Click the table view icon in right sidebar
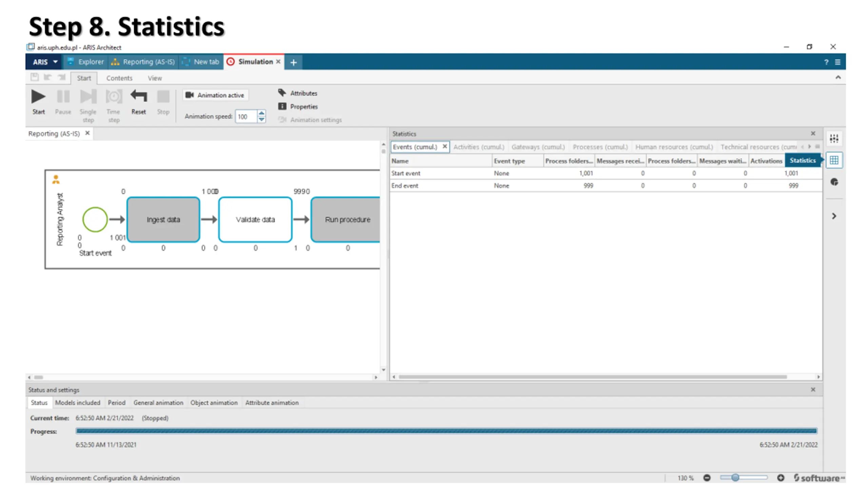The width and height of the screenshot is (868, 488). (x=834, y=160)
